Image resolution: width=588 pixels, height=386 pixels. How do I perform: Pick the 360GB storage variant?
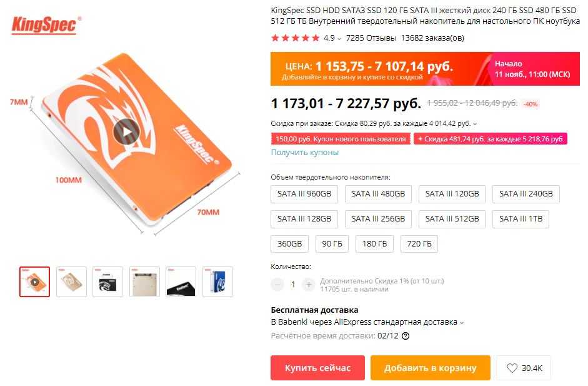coord(289,244)
